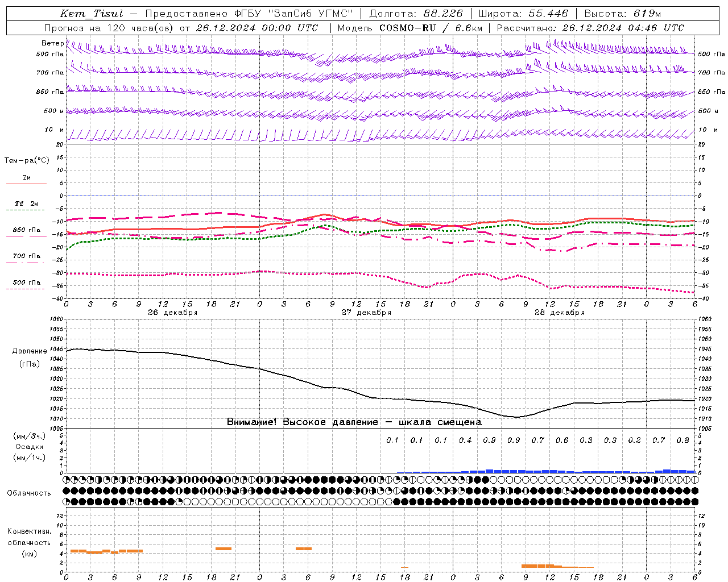Click the '(мм/1ч.)' precipitation unit label
This screenshot has height=582, width=728.
pyautogui.click(x=29, y=458)
